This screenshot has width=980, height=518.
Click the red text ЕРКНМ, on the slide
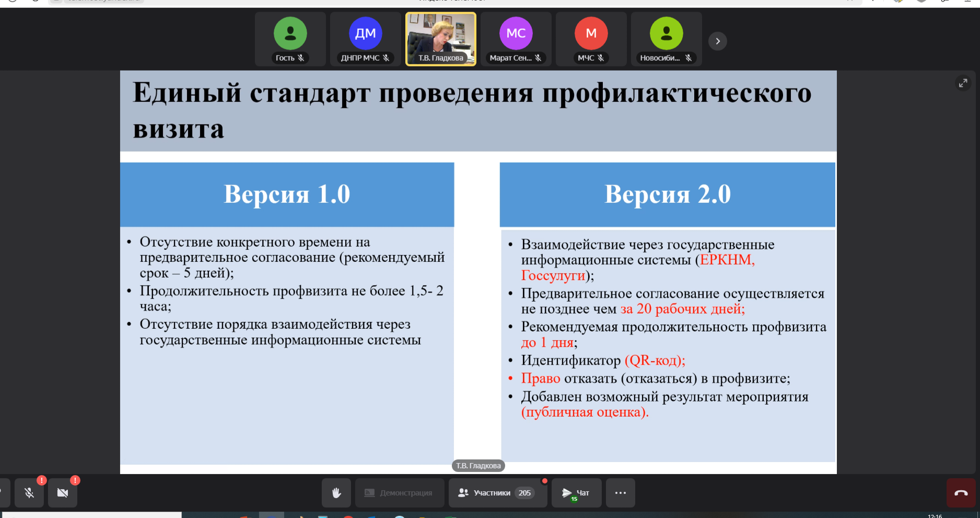click(x=727, y=260)
